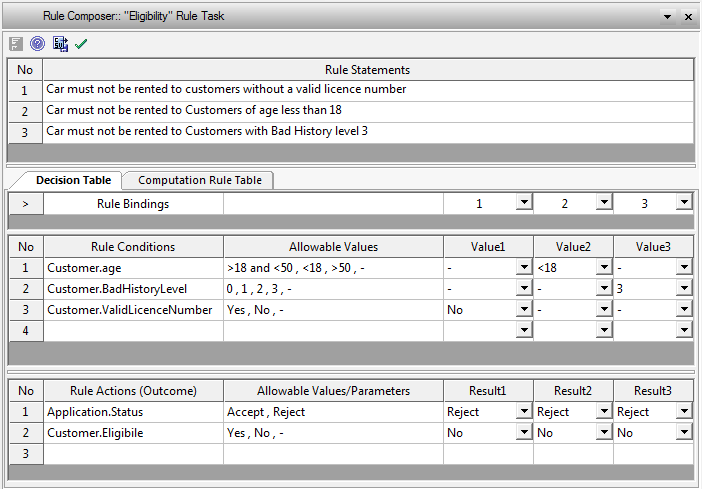
Task: Click the Result2 column header
Action: tap(574, 391)
